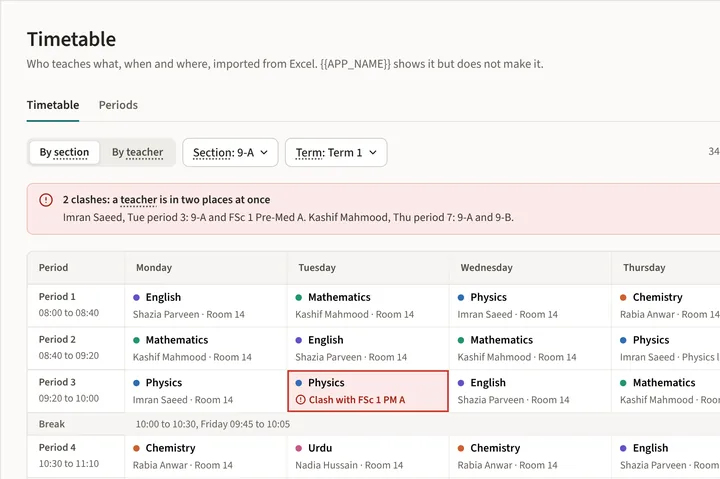This screenshot has height=479, width=720.
Task: Click 'Nadia Hussain · Room 14' under Urdu
Action: (x=349, y=465)
